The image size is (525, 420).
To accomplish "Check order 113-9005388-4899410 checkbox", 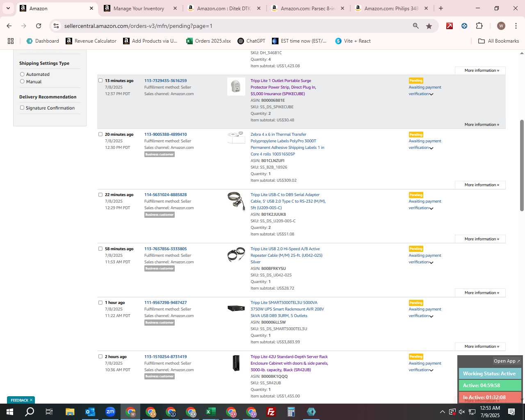I will (100, 134).
